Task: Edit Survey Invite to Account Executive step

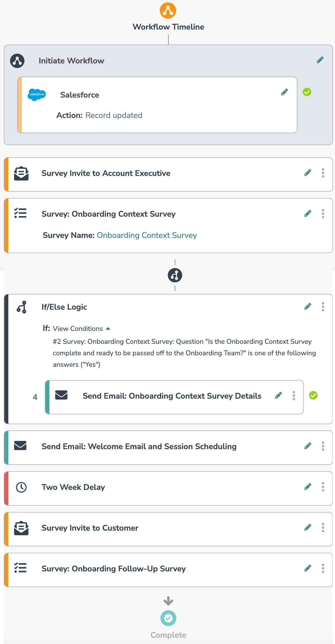Action: point(308,173)
